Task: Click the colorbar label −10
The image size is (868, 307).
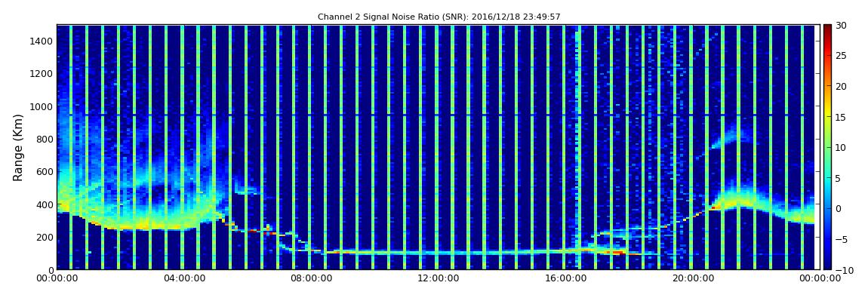Action: click(843, 270)
